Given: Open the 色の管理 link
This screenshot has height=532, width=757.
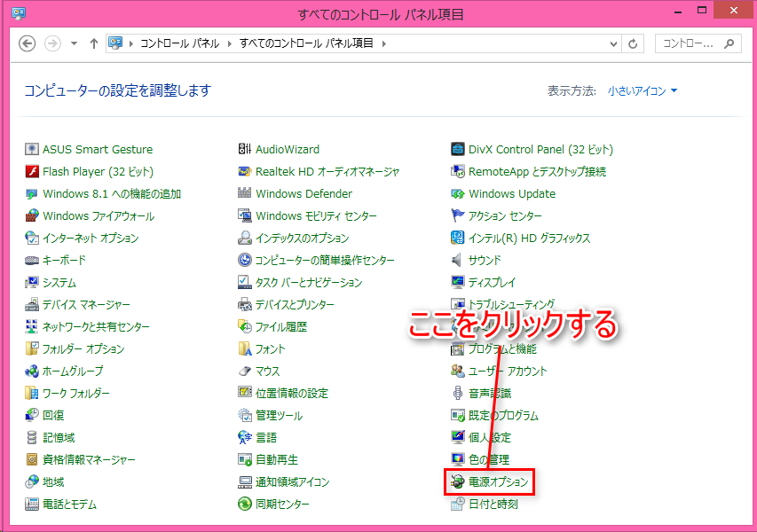Looking at the screenshot, I should 489,460.
